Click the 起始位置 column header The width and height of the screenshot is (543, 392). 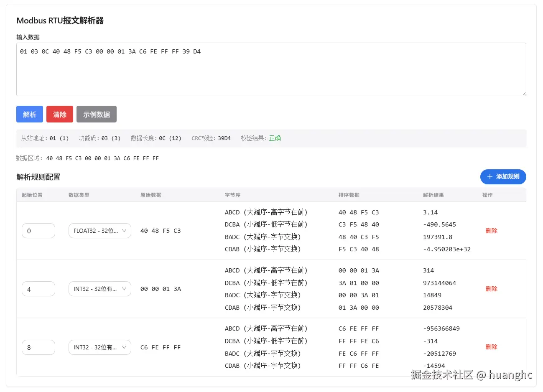click(32, 195)
